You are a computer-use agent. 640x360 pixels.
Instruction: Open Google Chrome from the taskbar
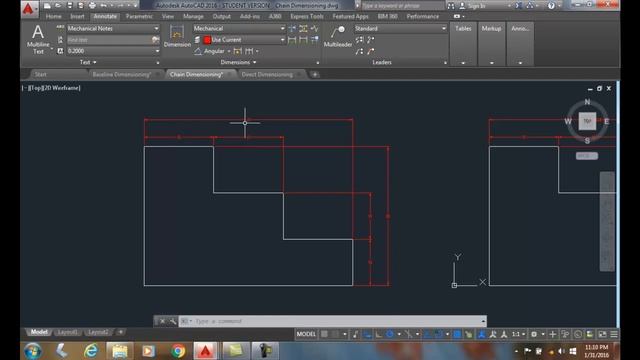click(x=178, y=351)
